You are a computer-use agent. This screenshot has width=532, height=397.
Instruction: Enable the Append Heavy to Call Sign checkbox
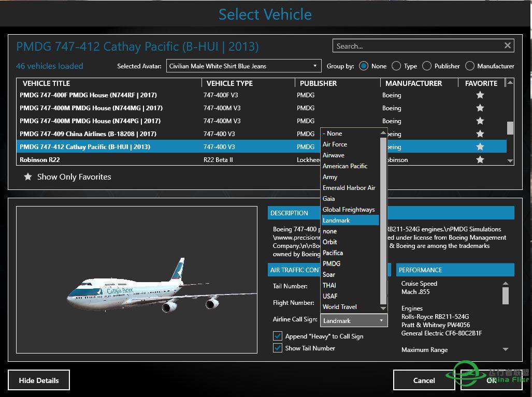click(278, 336)
